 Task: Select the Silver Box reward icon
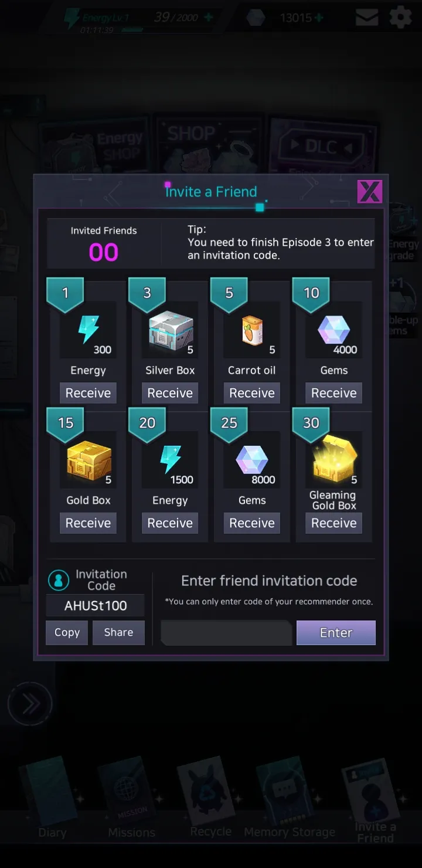(x=170, y=330)
